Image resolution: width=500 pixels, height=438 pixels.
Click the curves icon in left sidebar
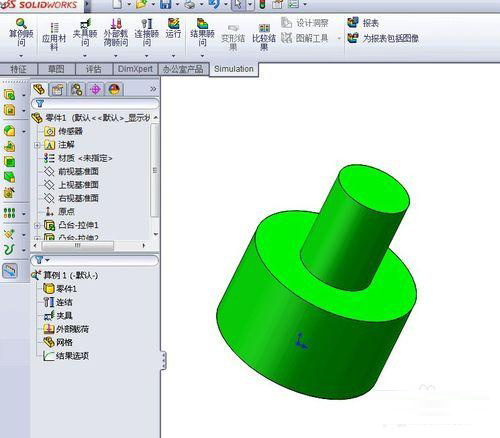click(9, 249)
